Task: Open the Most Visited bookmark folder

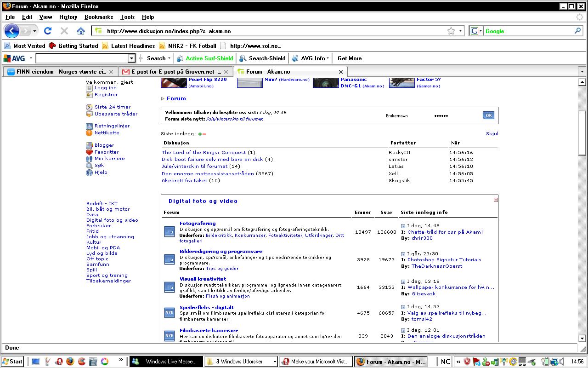Action: (25, 46)
